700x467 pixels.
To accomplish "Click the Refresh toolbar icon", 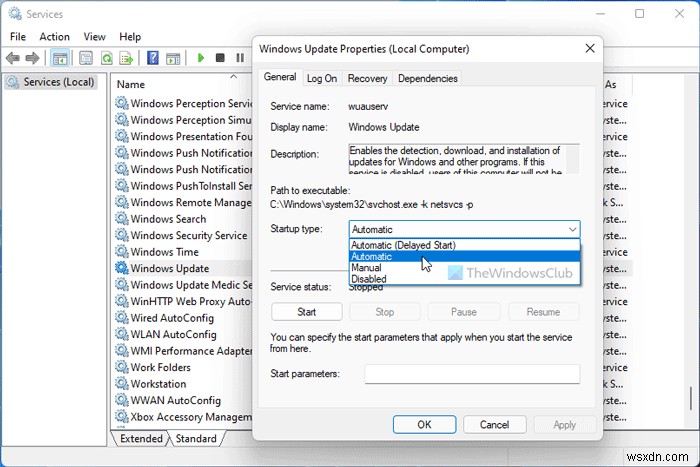I will [107, 58].
